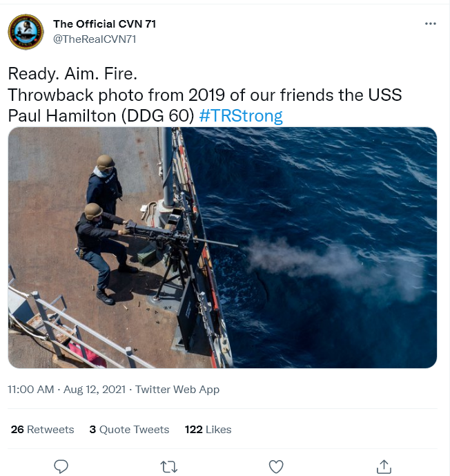Like the tweet with the heart icon

(x=276, y=466)
